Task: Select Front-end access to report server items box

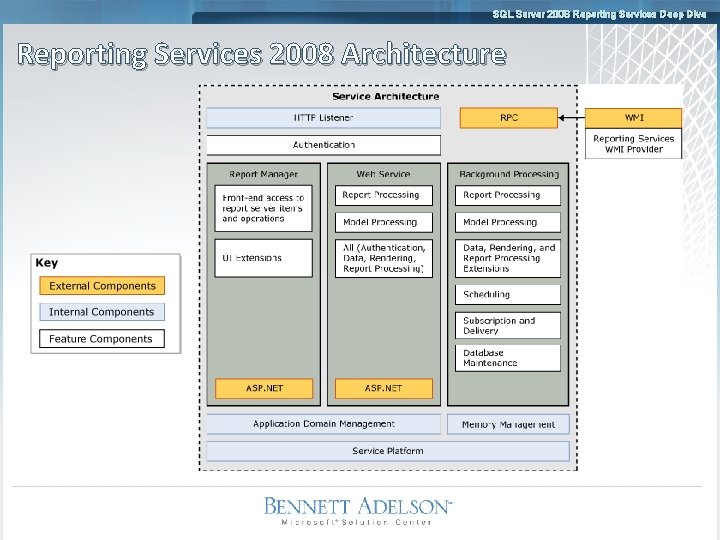Action: (264, 208)
